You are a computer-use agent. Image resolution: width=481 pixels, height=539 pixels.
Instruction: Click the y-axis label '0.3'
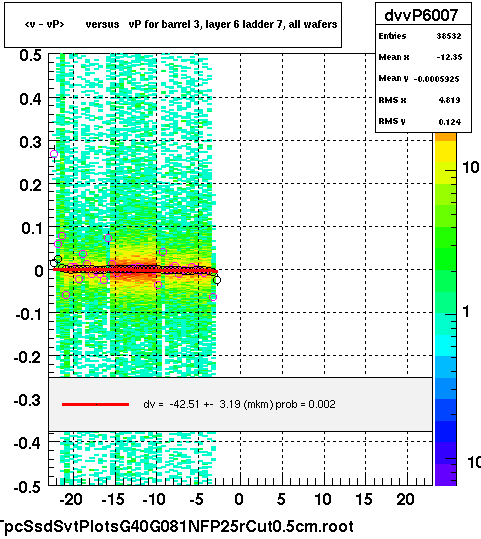pos(30,142)
